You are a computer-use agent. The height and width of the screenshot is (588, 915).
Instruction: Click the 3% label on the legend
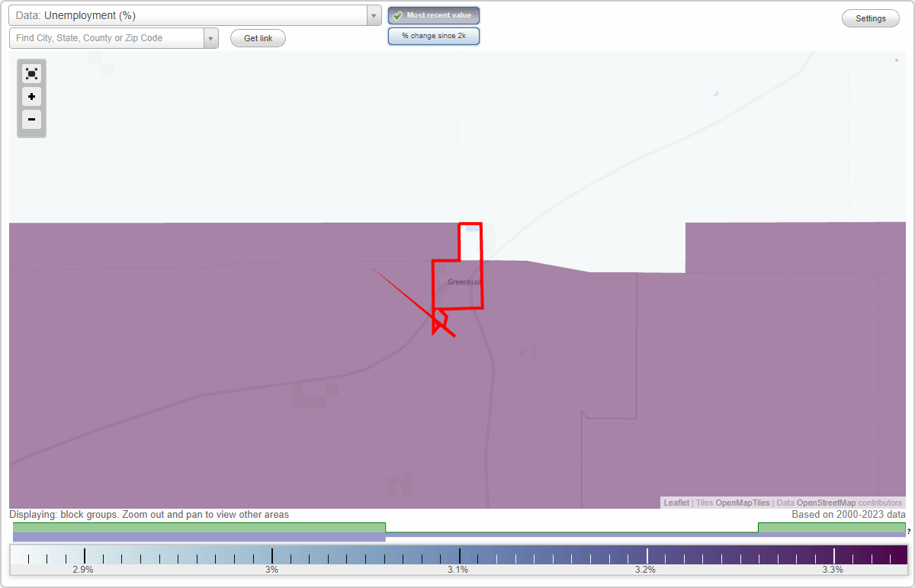tap(271, 570)
